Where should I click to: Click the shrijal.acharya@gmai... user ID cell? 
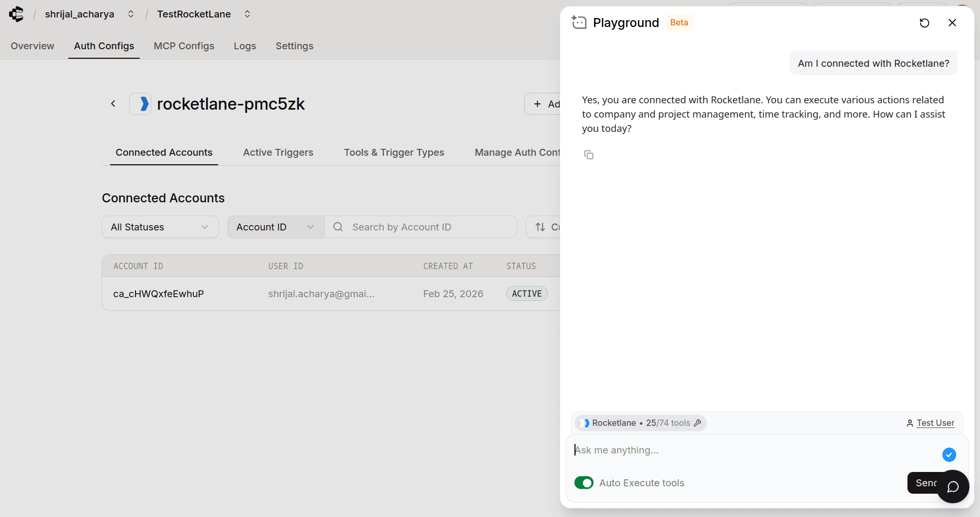[321, 294]
